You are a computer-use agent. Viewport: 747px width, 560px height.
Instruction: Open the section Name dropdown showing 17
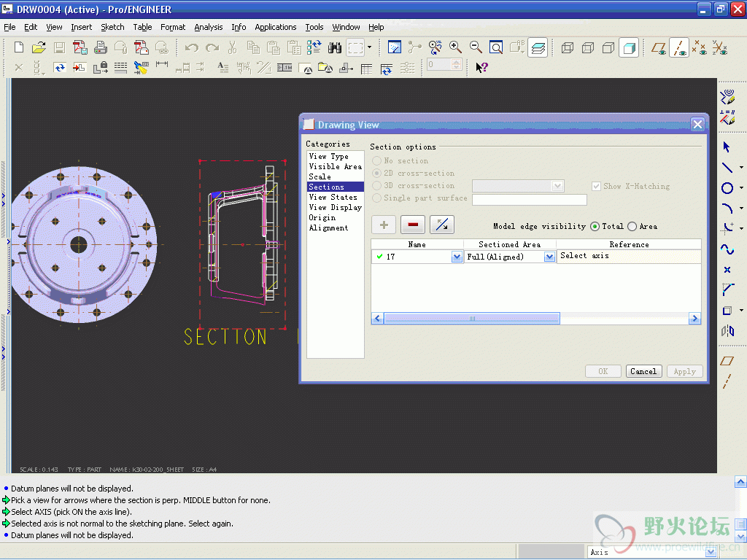click(x=457, y=257)
